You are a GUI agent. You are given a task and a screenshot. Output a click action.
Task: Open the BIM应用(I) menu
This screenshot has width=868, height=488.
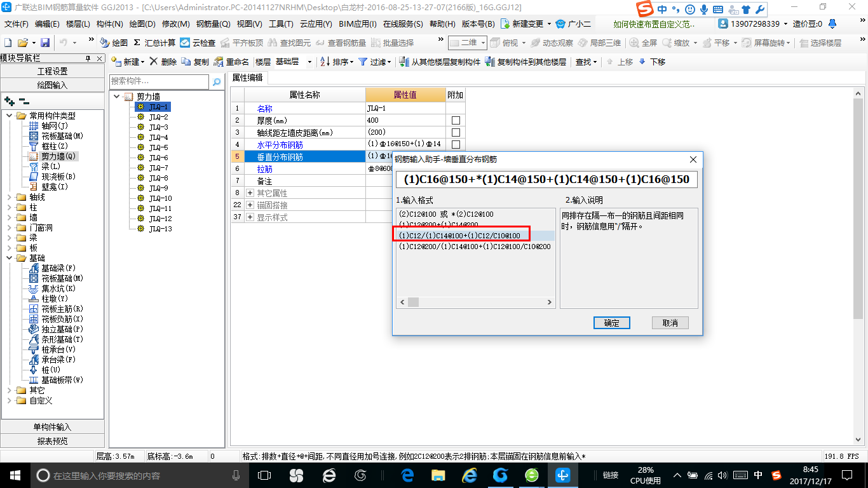(358, 24)
